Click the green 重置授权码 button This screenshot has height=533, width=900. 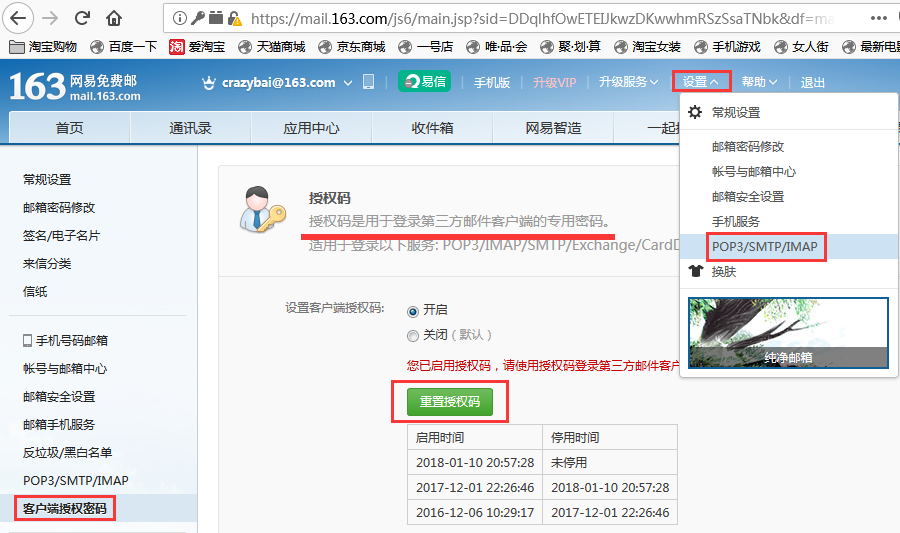[x=450, y=402]
